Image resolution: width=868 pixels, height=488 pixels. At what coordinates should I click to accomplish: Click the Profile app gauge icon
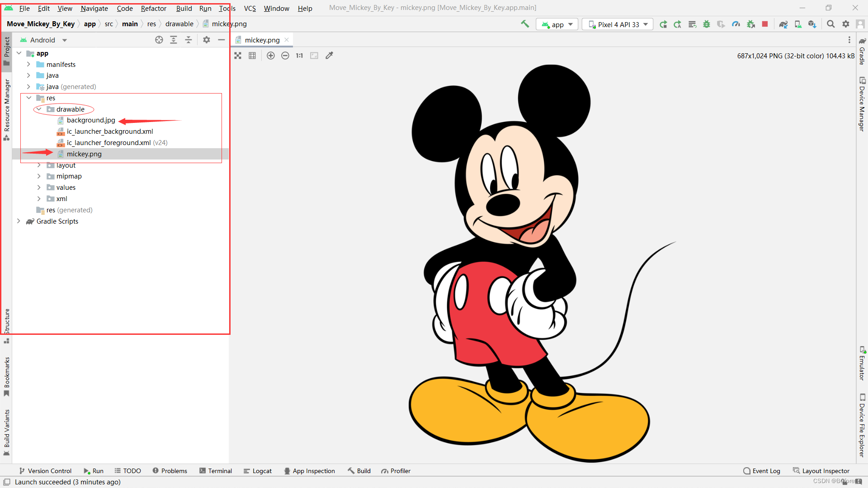click(x=736, y=24)
